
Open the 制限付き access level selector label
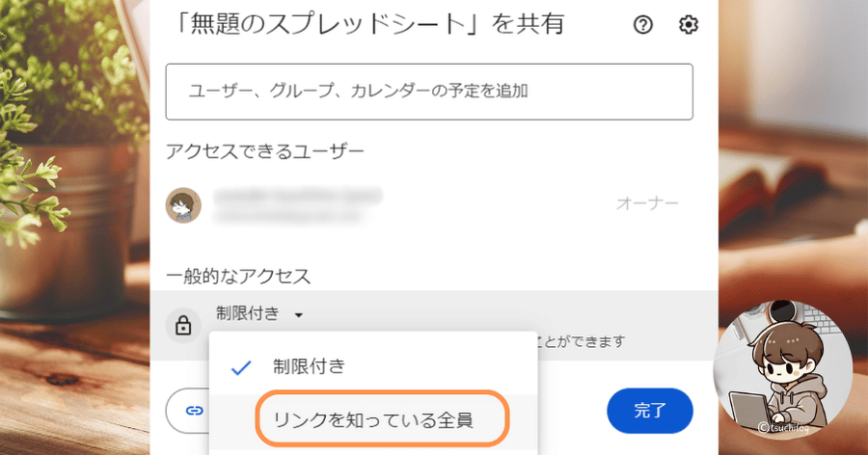(x=248, y=313)
